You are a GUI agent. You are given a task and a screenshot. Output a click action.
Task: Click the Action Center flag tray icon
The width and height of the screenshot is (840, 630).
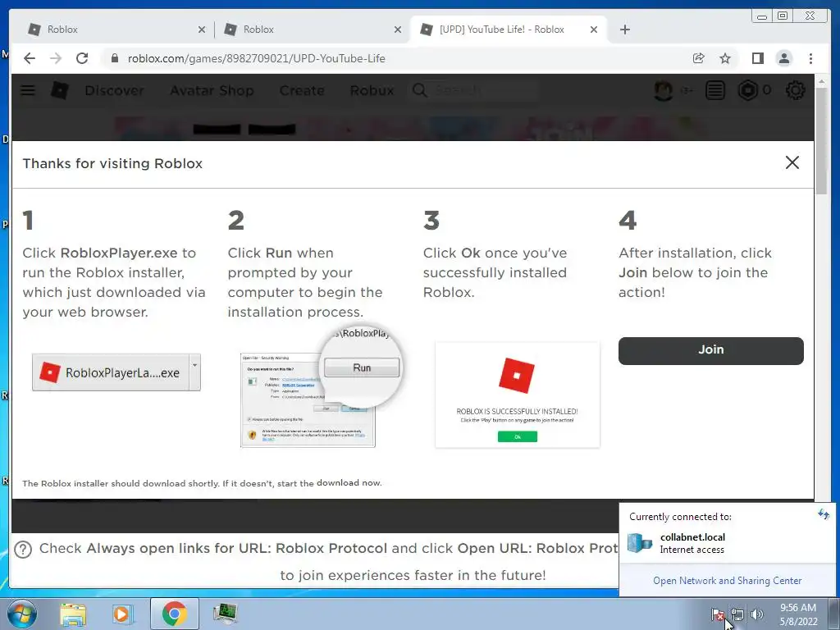pyautogui.click(x=718, y=614)
